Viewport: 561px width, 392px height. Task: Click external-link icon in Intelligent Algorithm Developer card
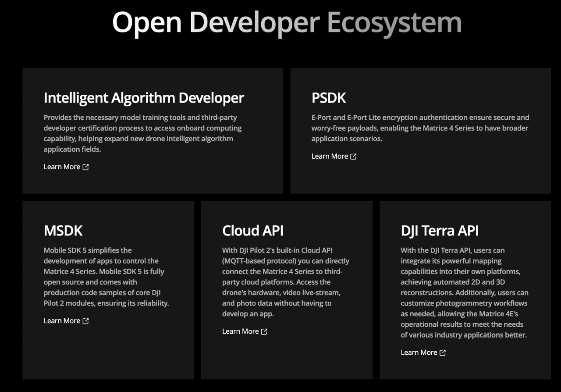point(86,167)
